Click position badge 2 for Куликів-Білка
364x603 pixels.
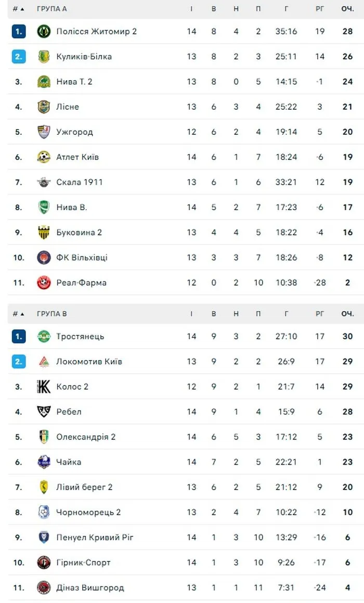(x=19, y=57)
